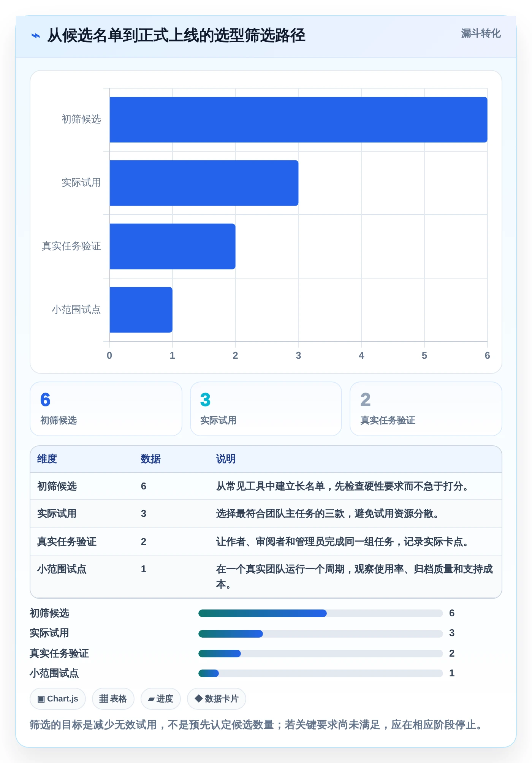Open the 实际试用 stat card showing 3
Viewport: 532px width, 763px height.
pyautogui.click(x=266, y=409)
